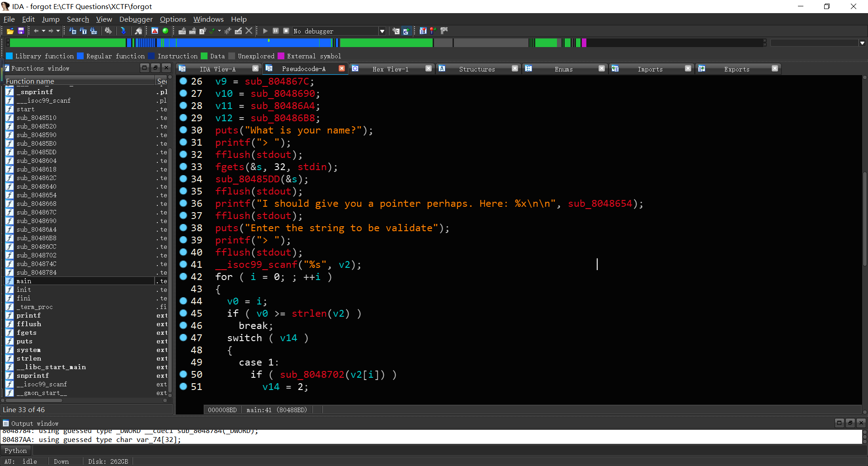Click sub_8048654 reference on line 36
This screenshot has width=868, height=466.
pos(600,204)
